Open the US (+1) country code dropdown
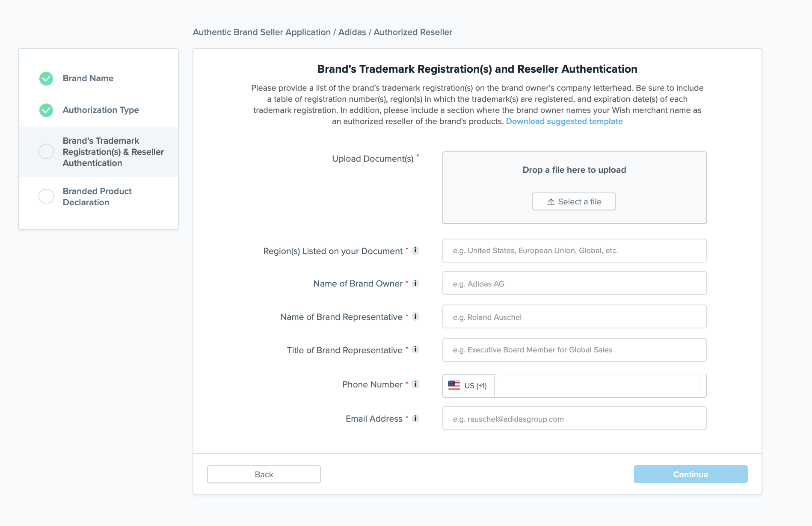812x526 pixels. (468, 385)
